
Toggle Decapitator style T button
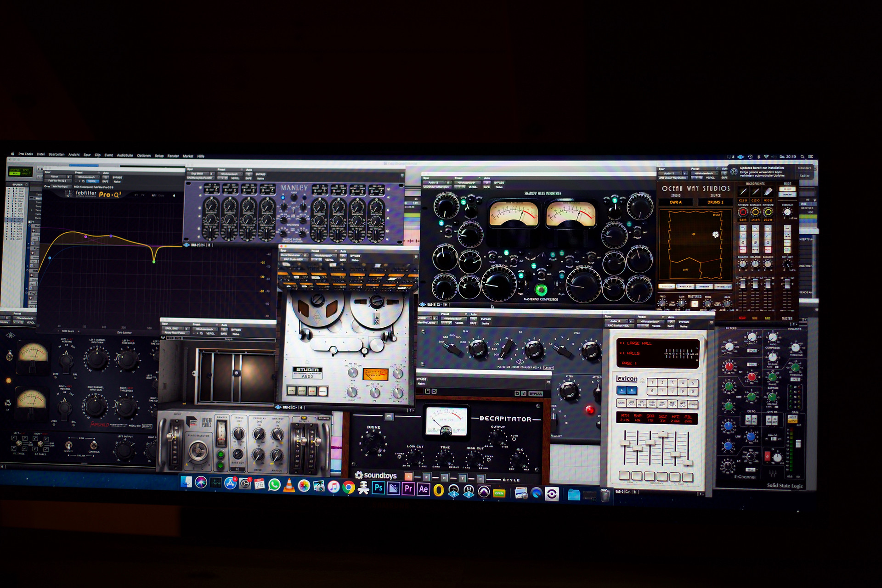pos(463,478)
